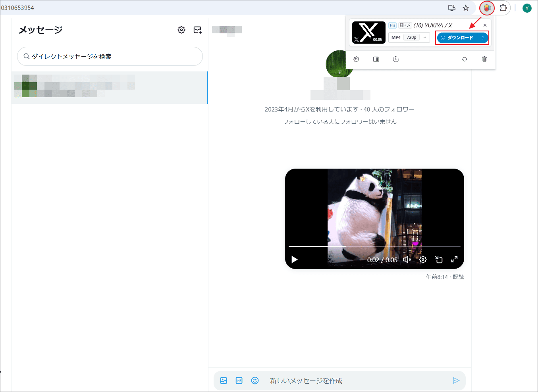The image size is (538, 392).
Task: Open the browser extensions puzzle icon
Action: (503, 8)
